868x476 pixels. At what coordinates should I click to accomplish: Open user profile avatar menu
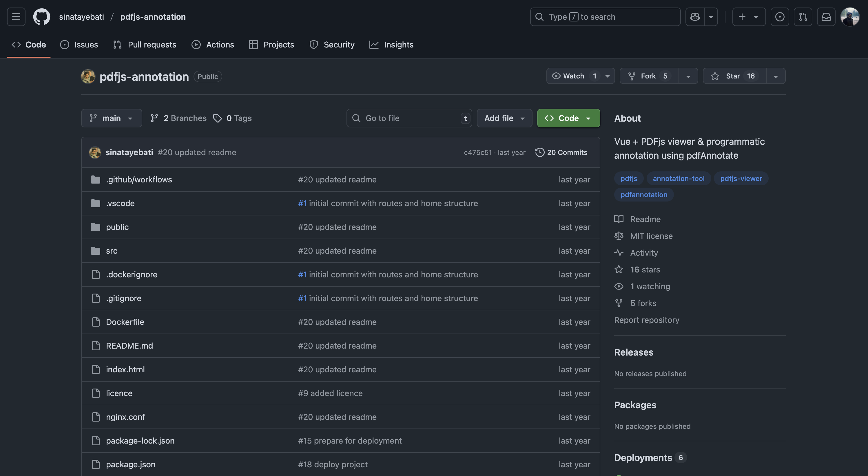(850, 17)
